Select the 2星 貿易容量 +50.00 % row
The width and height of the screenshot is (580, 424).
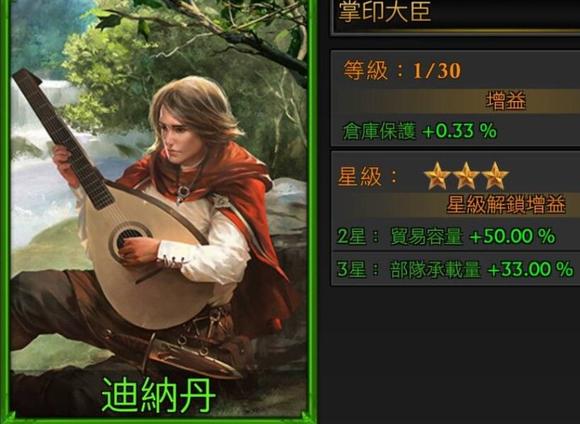[456, 236]
